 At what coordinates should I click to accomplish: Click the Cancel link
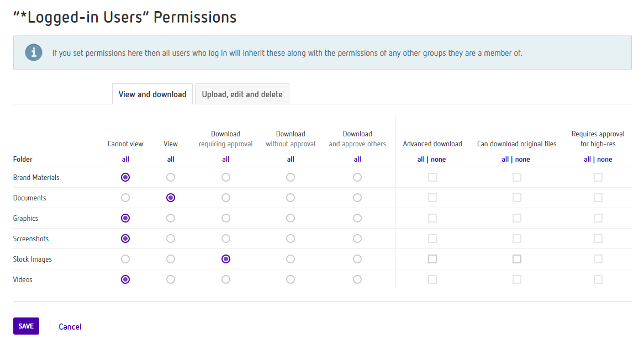[70, 327]
